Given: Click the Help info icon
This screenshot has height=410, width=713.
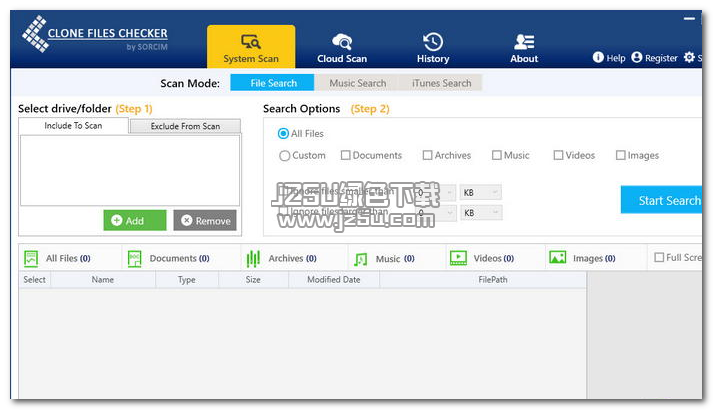Looking at the screenshot, I should 598,57.
